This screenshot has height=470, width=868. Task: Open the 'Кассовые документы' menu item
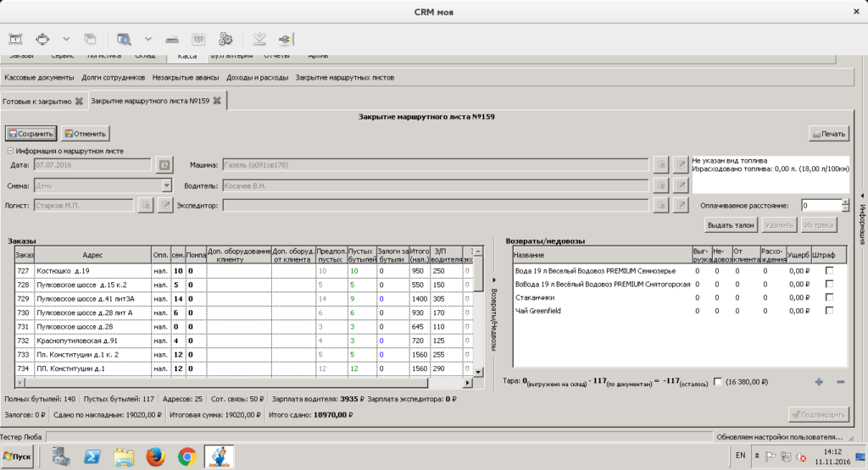(39, 77)
